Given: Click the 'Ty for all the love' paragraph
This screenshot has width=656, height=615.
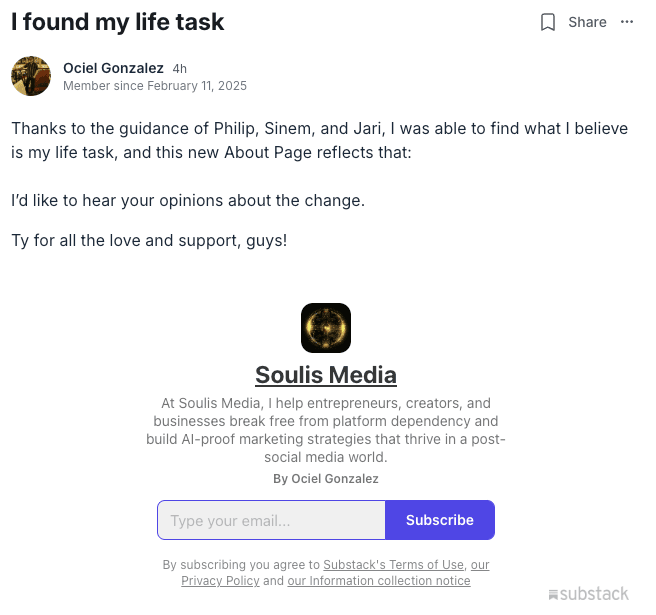Looking at the screenshot, I should pos(149,241).
